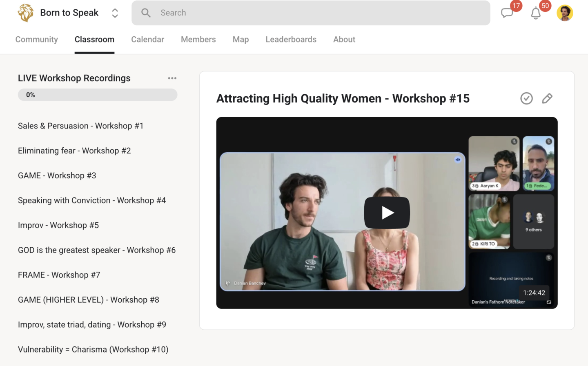Click the 0% course progress bar
The height and width of the screenshot is (366, 588).
tap(98, 95)
